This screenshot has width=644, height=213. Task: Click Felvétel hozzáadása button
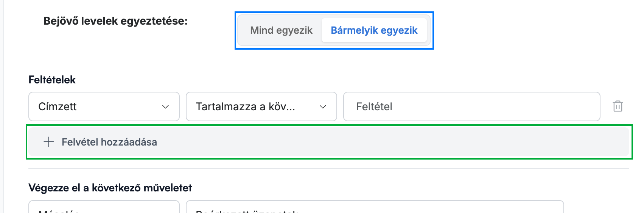[329, 142]
